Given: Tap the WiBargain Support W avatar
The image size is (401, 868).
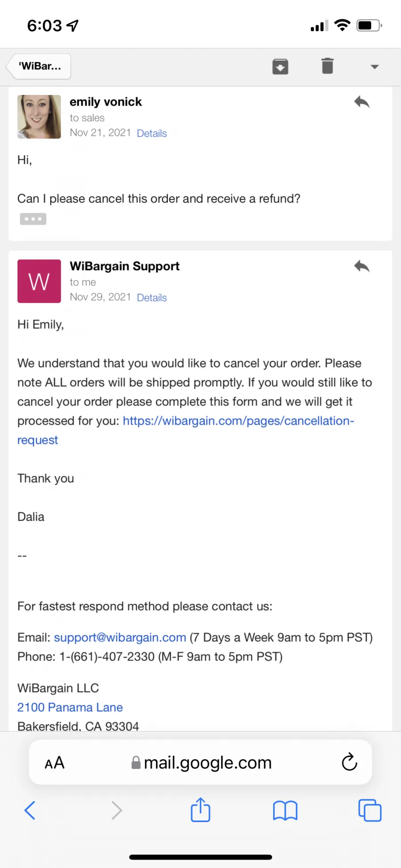Looking at the screenshot, I should pos(39,281).
